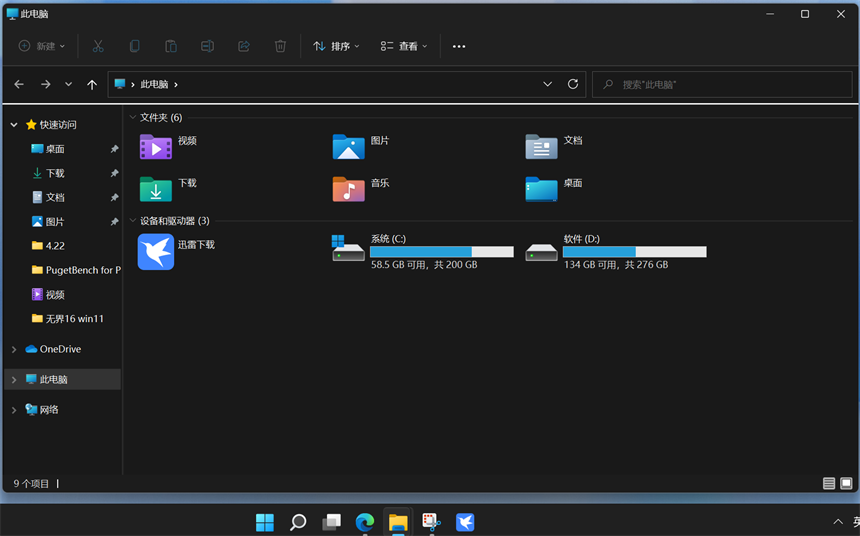Open the 查看 view dropdown

(404, 46)
